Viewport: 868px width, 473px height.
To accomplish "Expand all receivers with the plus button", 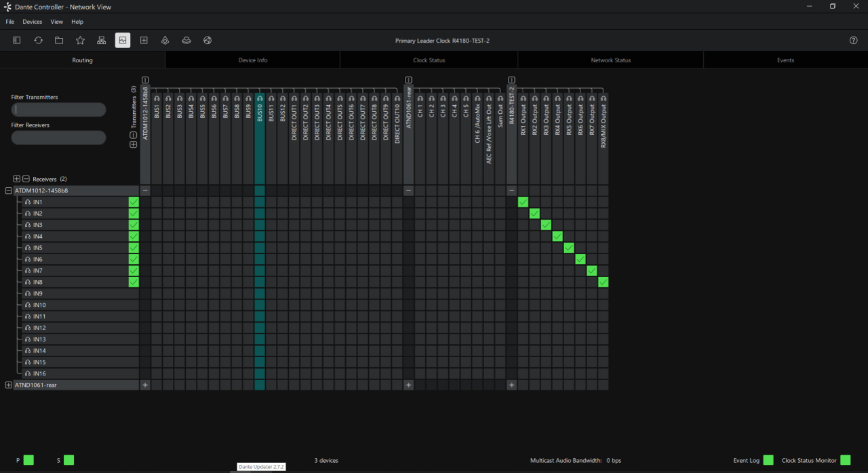I will click(17, 179).
